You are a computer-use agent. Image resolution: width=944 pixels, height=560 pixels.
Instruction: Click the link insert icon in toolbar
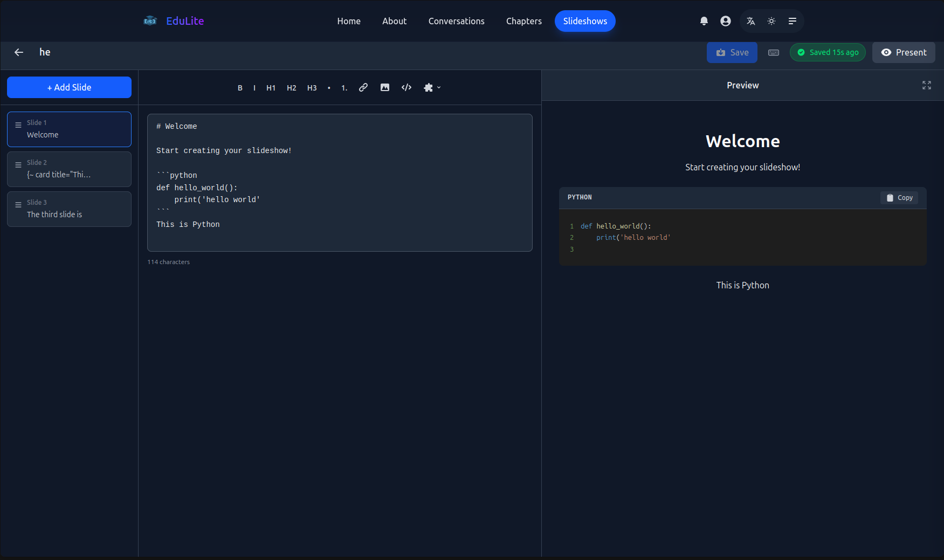coord(363,87)
